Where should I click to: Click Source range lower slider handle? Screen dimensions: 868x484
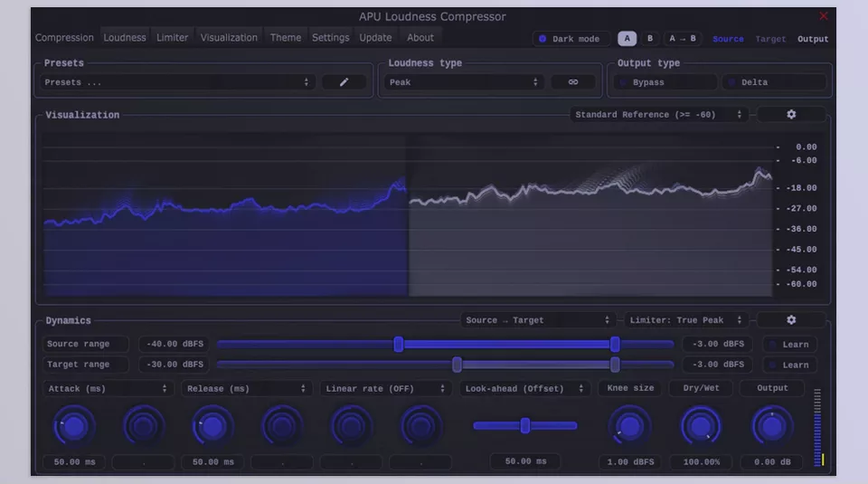pos(399,344)
